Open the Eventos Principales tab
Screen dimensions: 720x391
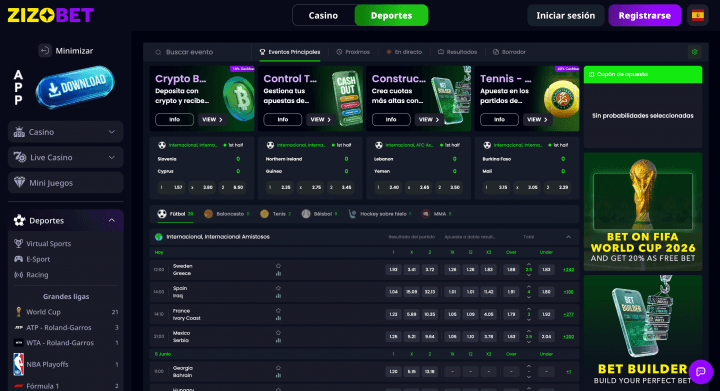point(290,52)
